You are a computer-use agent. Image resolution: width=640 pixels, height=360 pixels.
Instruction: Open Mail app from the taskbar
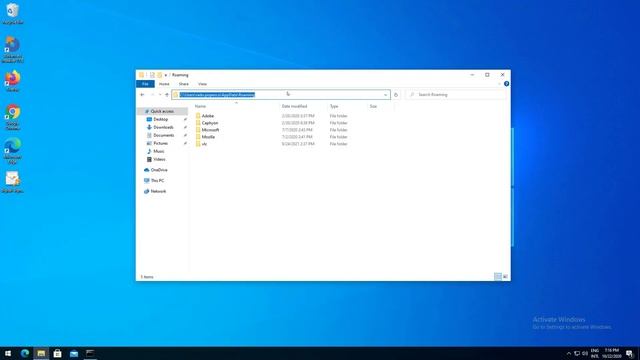[74, 353]
